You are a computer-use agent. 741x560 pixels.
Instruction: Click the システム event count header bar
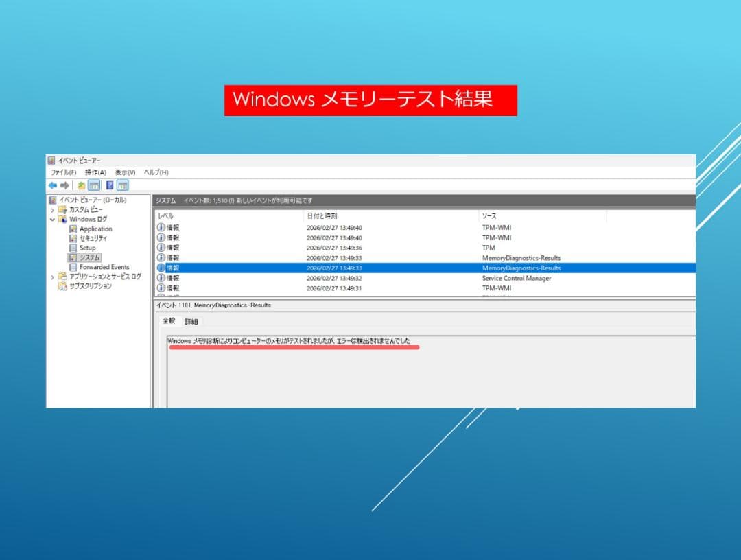pos(424,200)
